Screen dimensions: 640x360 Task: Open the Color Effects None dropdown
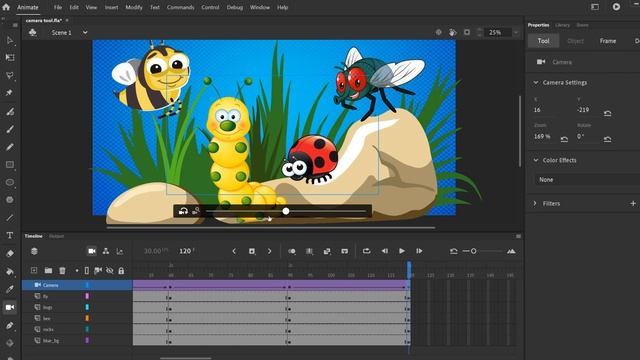[587, 180]
